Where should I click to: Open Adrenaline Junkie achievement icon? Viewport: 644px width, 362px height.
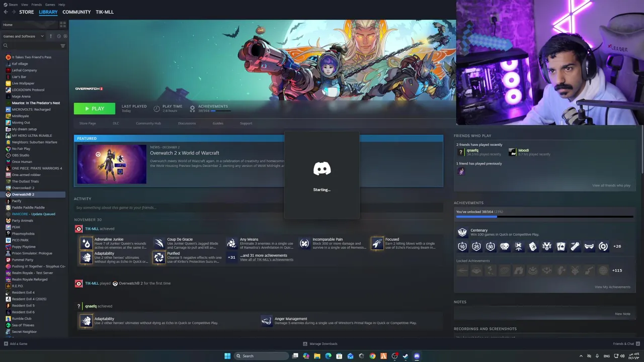coord(87,243)
